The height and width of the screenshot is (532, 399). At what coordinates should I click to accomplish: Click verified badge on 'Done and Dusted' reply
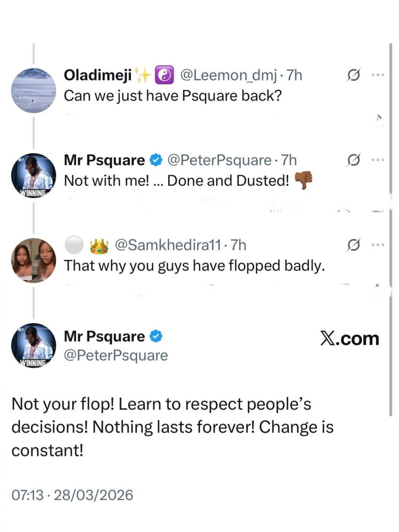(x=156, y=160)
